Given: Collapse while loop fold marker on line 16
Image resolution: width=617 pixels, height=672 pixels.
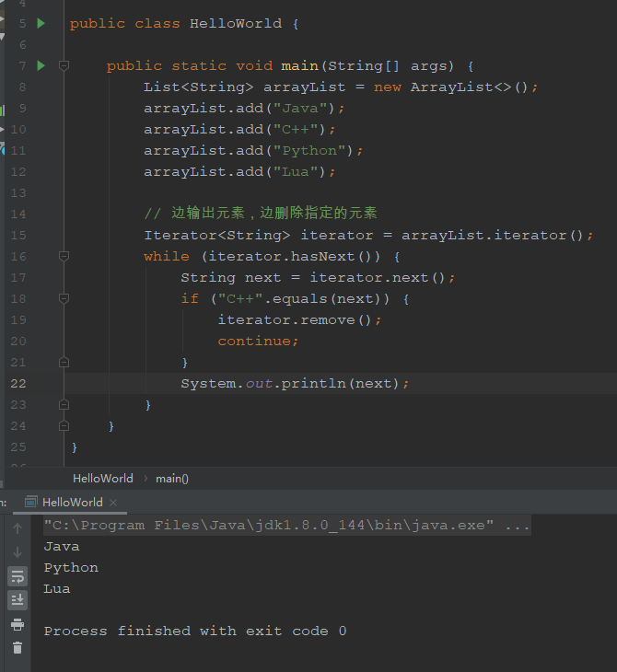Looking at the screenshot, I should tap(64, 256).
